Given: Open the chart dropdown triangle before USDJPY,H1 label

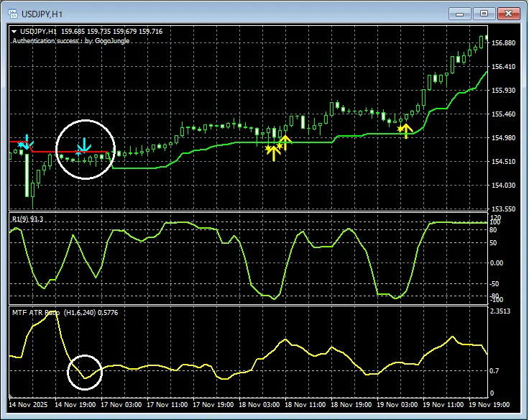Looking at the screenshot, I should pos(14,32).
